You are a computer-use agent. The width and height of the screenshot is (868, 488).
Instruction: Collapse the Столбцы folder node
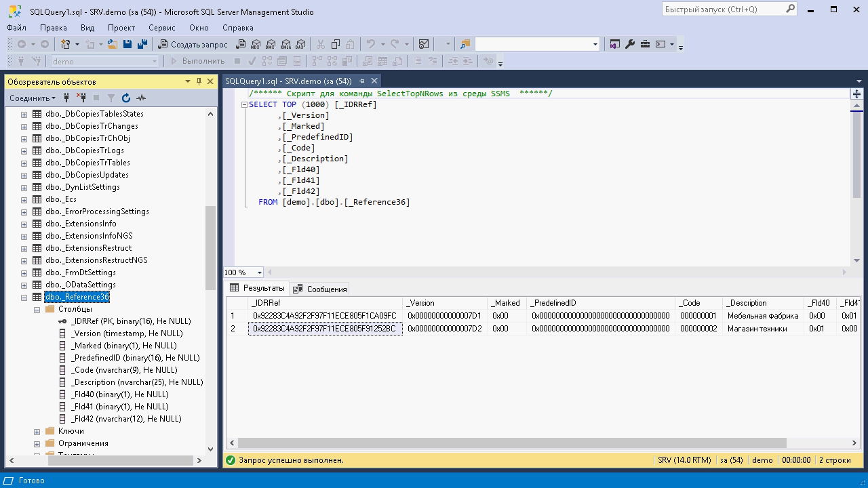click(37, 309)
